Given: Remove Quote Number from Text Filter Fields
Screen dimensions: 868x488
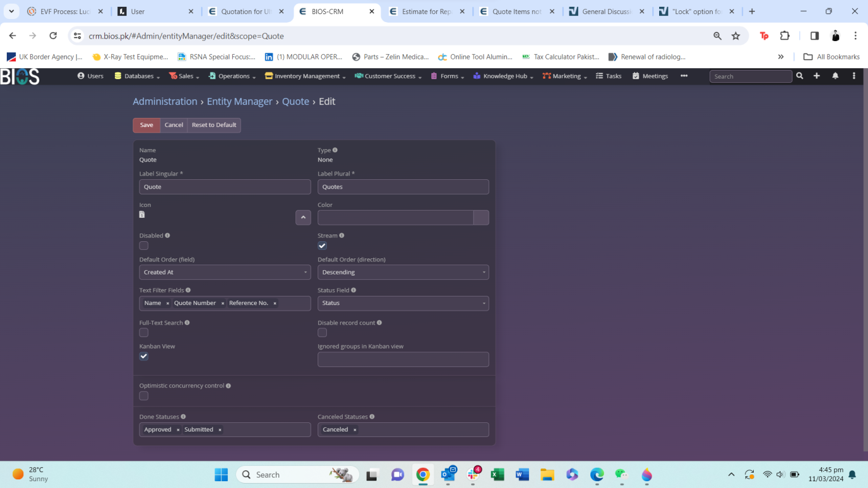Looking at the screenshot, I should [x=222, y=303].
